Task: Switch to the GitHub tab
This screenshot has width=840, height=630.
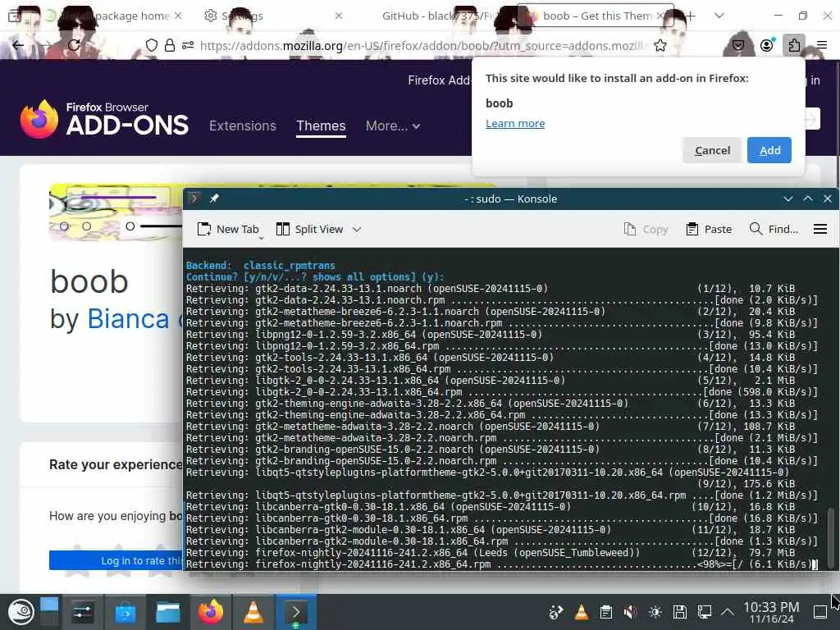Action: coord(436,16)
